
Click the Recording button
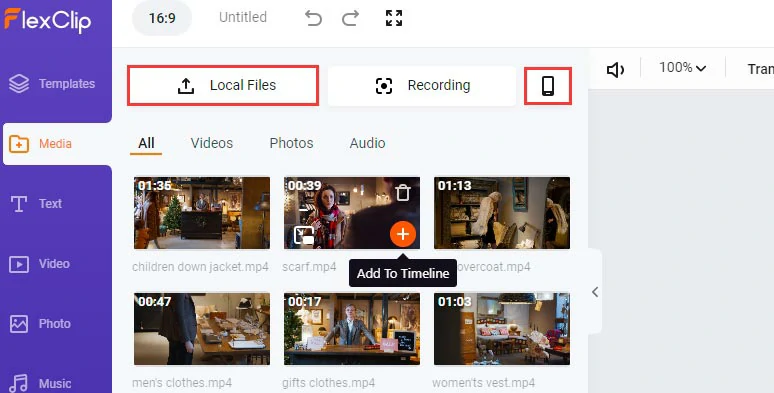click(x=422, y=85)
